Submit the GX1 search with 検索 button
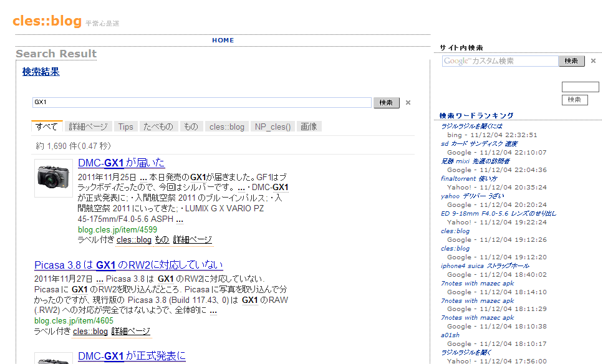This screenshot has width=608, height=364. tap(386, 103)
